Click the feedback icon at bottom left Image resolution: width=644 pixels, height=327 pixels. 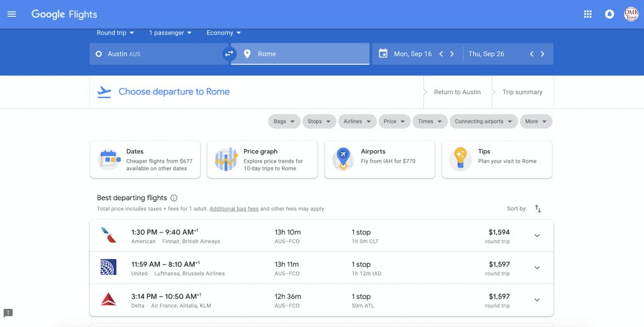[x=8, y=313]
